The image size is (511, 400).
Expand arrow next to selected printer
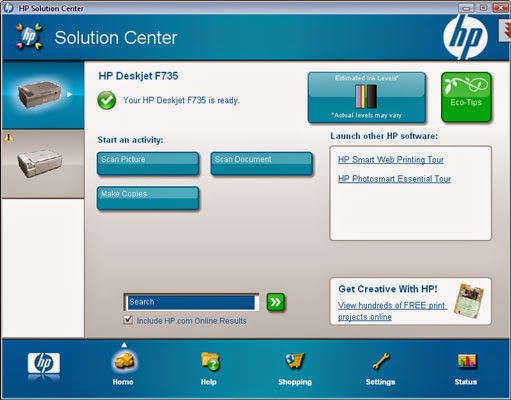[69, 94]
